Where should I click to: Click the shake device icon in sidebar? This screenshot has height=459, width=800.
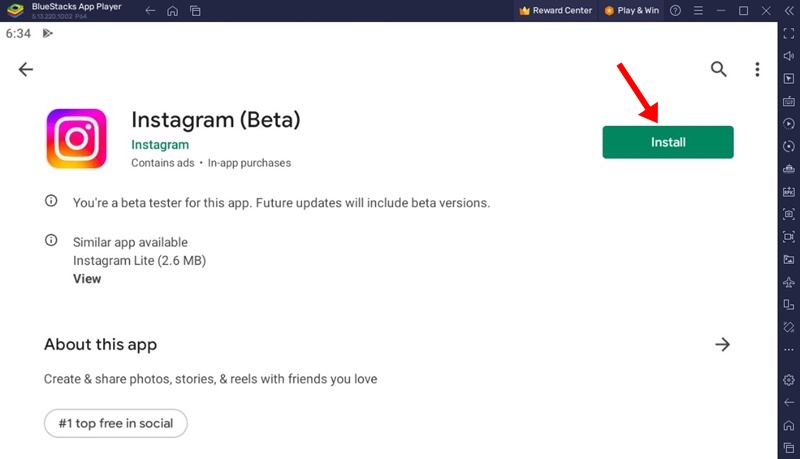tap(789, 327)
